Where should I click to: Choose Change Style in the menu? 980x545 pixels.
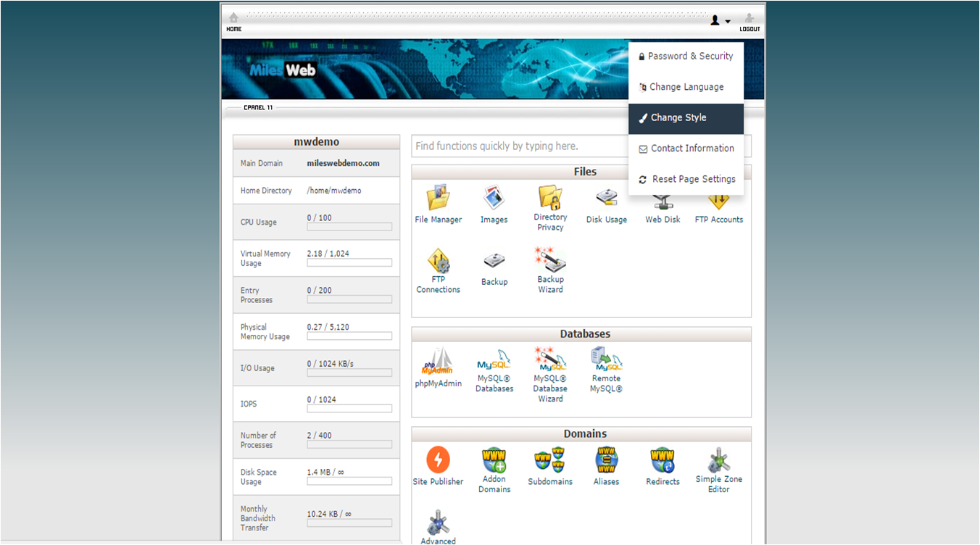[x=686, y=118]
